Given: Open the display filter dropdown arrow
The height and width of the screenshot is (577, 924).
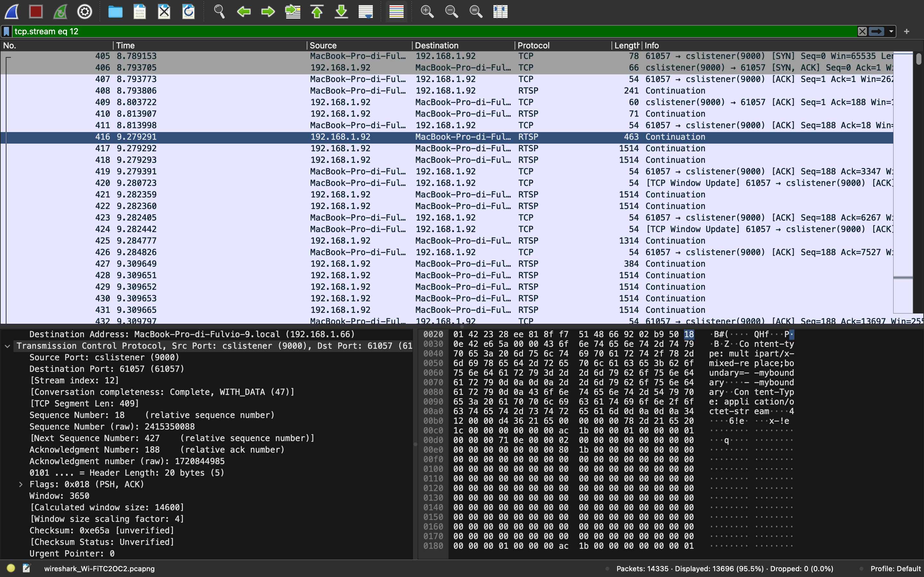Looking at the screenshot, I should tap(890, 31).
